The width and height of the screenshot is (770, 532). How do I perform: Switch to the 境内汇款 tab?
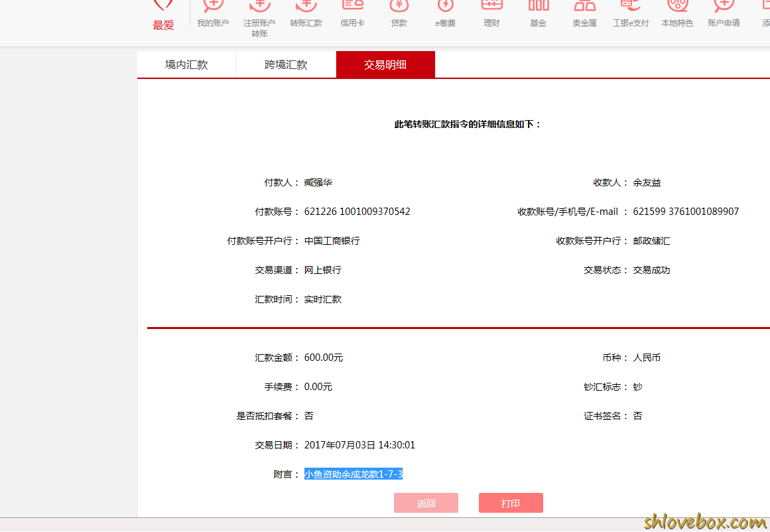(186, 64)
